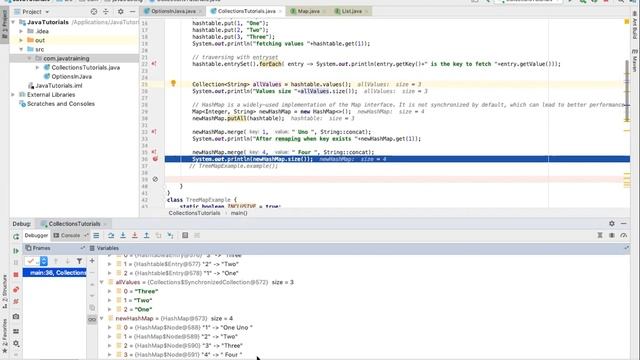Expand CollectionsTutorials.java node in tree
The width and height of the screenshot is (640, 360).
coord(38,67)
